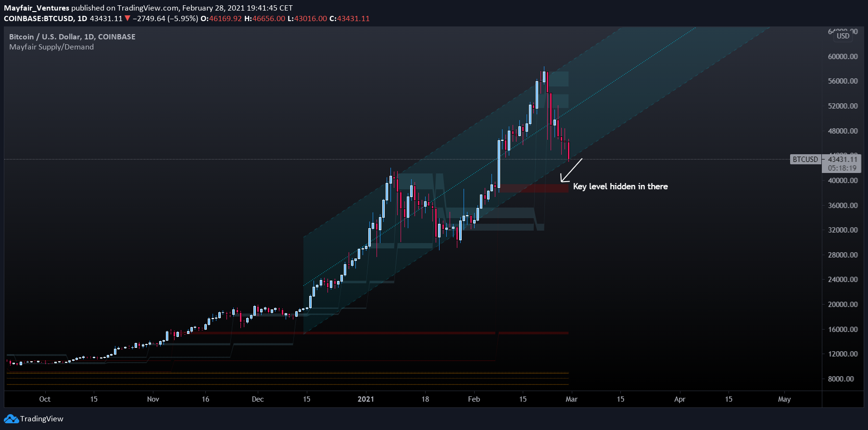Click the 24000.00 price axis label

coord(843,279)
